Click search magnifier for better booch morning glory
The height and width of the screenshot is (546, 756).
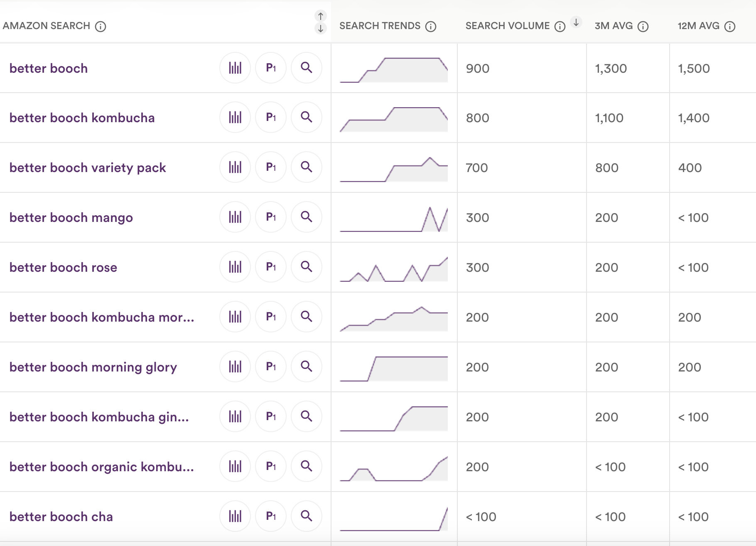tap(307, 367)
